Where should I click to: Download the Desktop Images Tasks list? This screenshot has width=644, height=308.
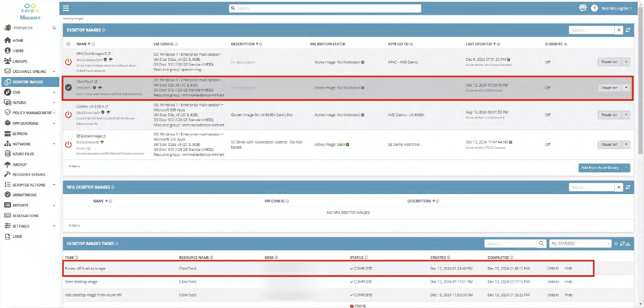click(628, 244)
